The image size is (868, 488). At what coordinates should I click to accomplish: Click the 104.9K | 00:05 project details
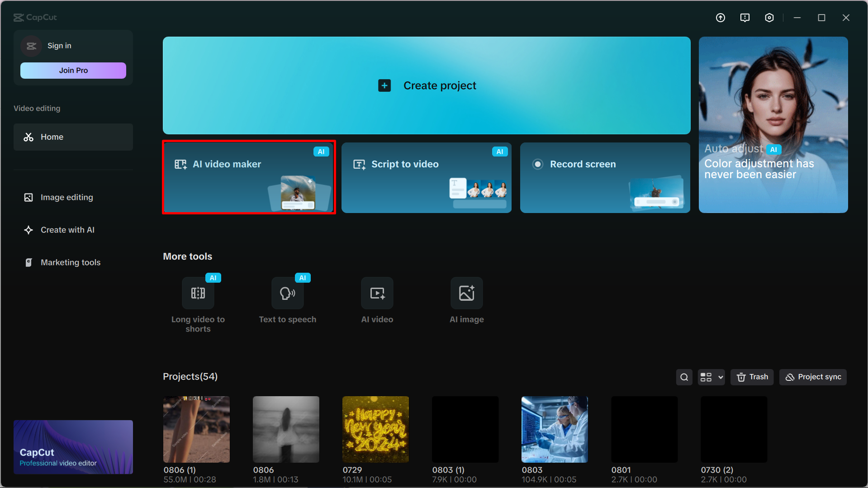[549, 479]
